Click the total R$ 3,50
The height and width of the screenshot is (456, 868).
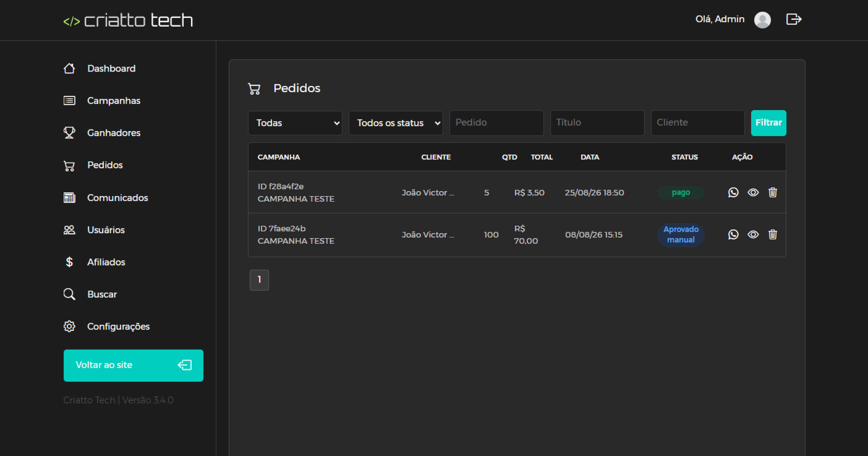(x=529, y=193)
